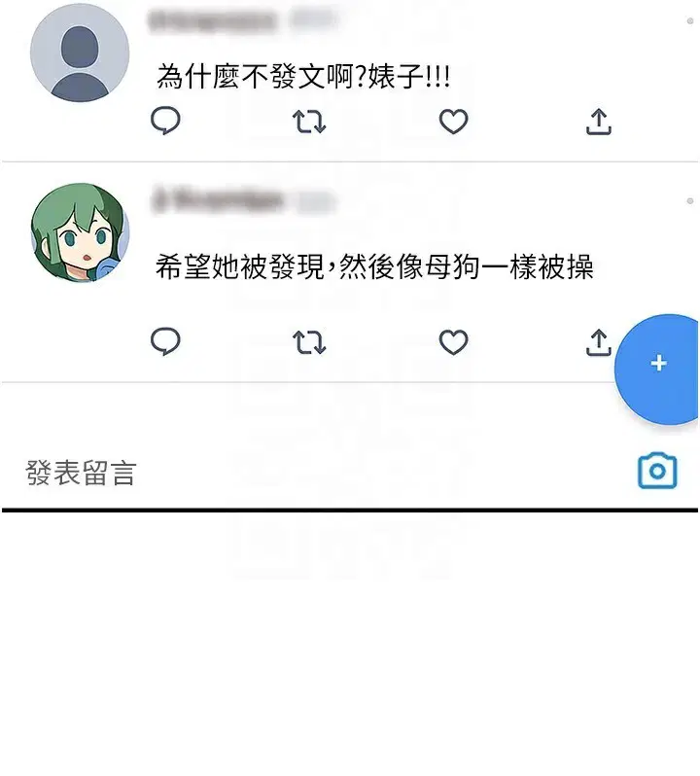
Task: Open the camera icon for attaching photo
Action: 657,470
